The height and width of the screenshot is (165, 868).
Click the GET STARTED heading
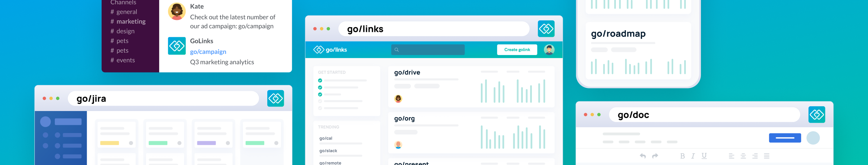(x=332, y=73)
